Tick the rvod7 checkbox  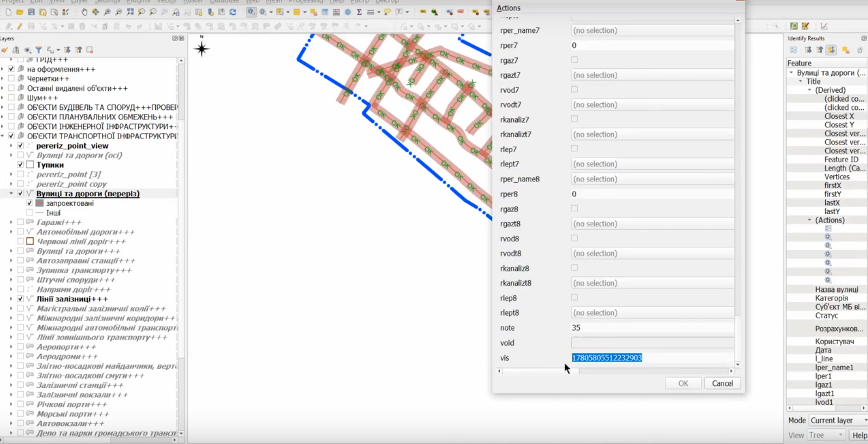(575, 90)
